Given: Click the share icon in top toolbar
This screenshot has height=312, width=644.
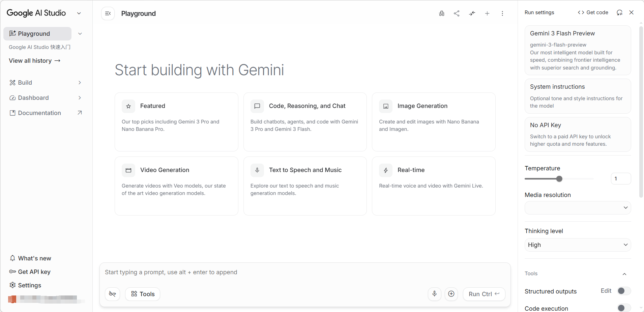Looking at the screenshot, I should pyautogui.click(x=457, y=13).
